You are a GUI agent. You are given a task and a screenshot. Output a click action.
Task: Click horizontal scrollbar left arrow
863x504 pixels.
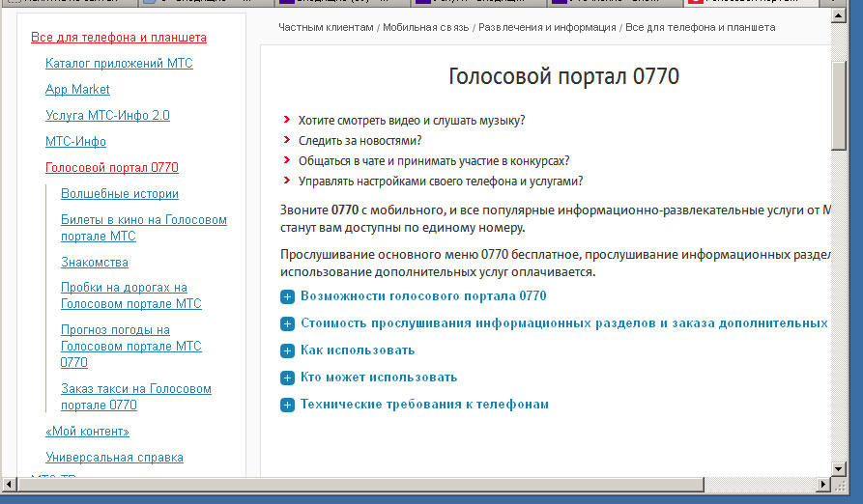(x=9, y=485)
